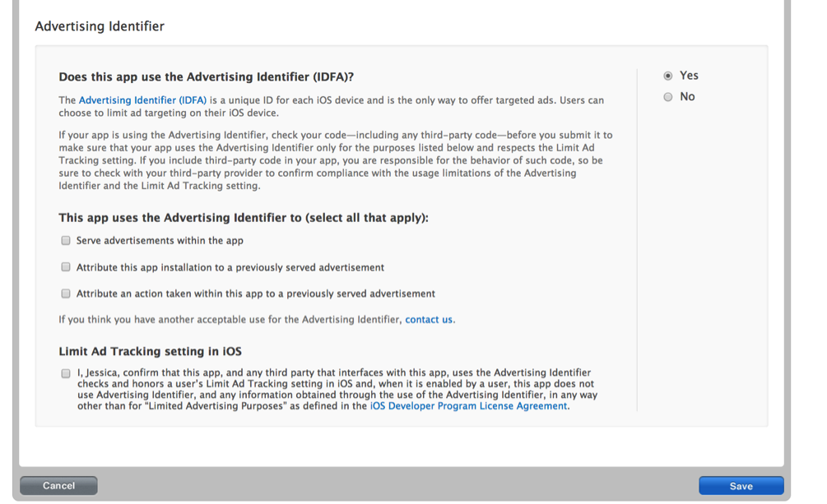Check the Limit Ad Tracking confirmation checkbox
The image size is (827, 504).
[x=66, y=373]
